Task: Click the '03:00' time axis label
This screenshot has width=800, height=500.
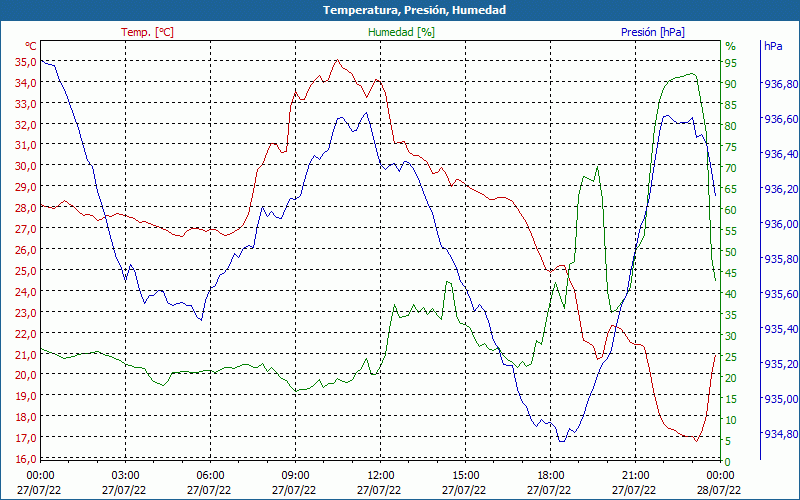Action: click(x=126, y=476)
